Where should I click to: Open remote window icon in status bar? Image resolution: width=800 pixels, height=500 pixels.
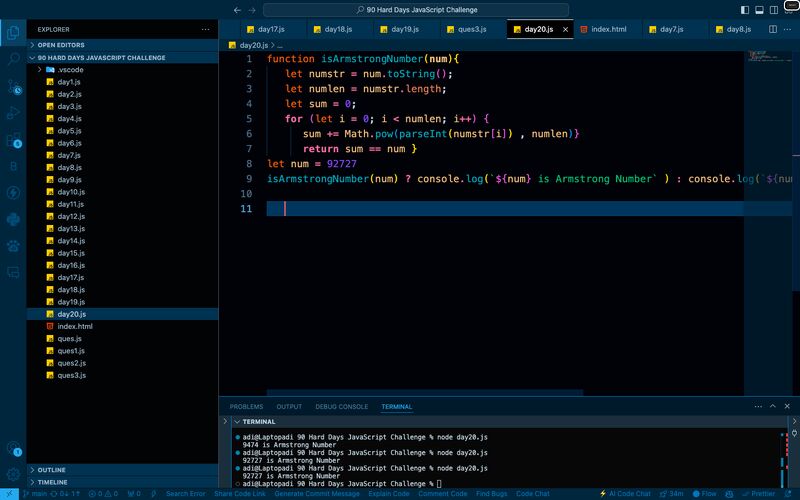9,494
